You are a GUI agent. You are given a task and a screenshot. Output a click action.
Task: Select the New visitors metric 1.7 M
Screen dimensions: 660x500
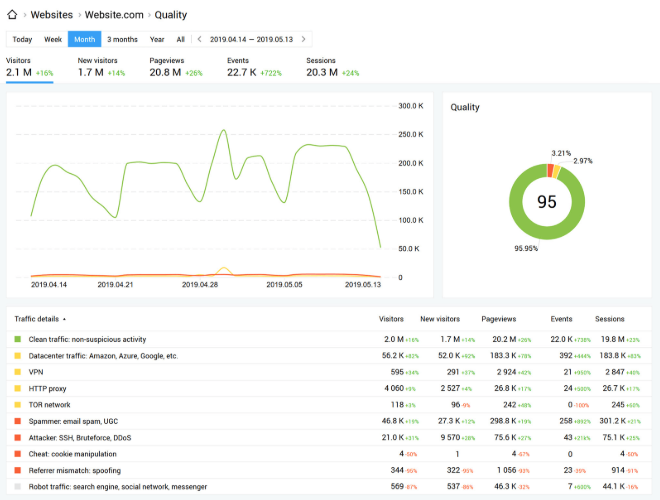tap(101, 67)
